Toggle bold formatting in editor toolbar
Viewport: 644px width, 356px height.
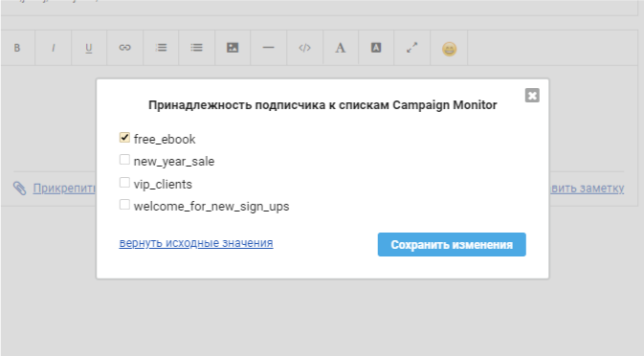[x=17, y=48]
